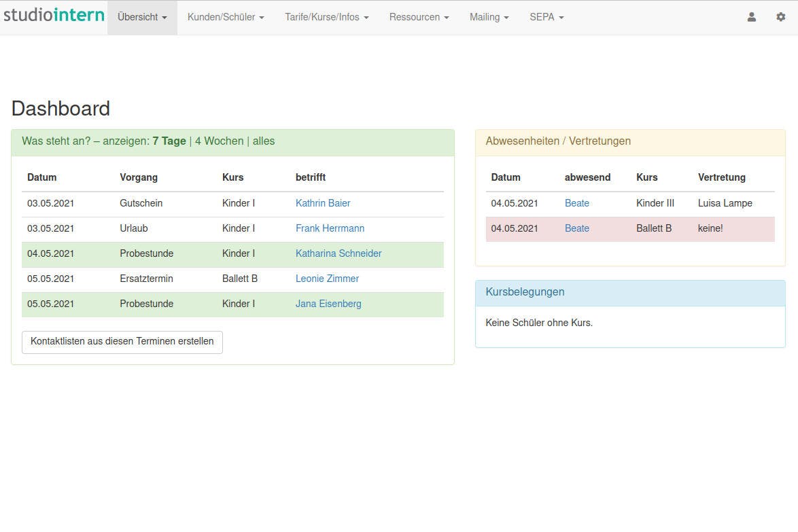798x532 pixels.
Task: Click the keine! substitute cell
Action: coord(710,228)
